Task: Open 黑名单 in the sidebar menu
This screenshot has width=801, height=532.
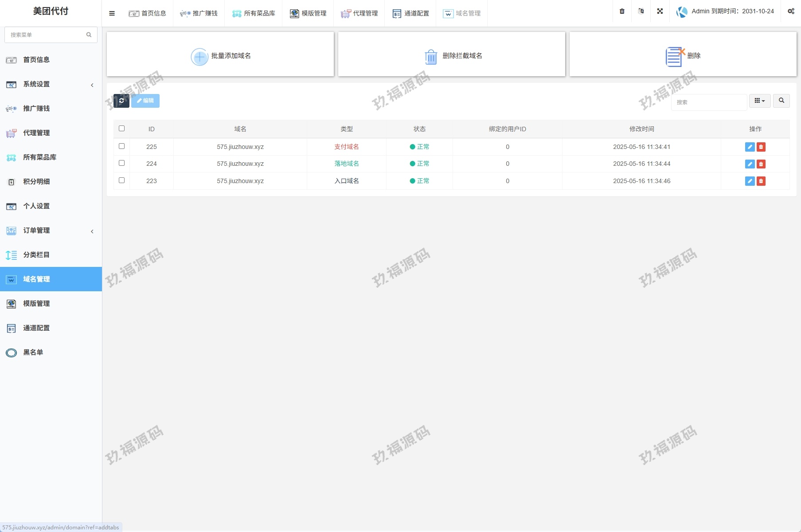Action: 33,352
